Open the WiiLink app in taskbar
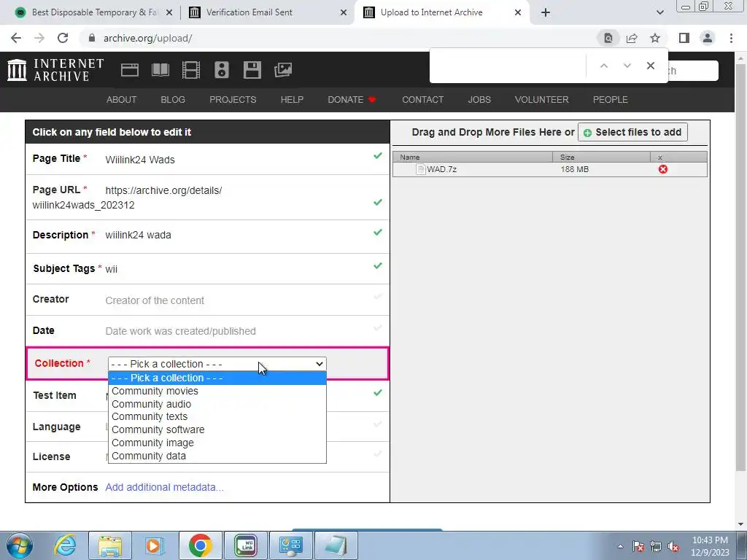747x560 pixels. tap(246, 545)
